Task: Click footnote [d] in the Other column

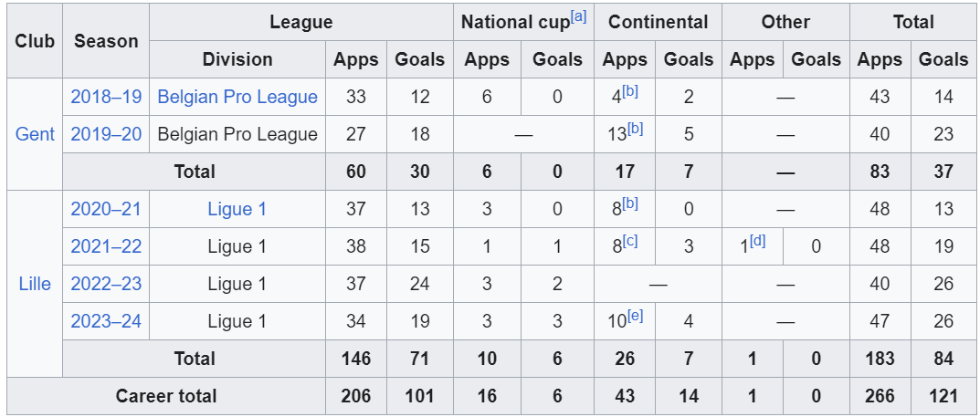Action: point(758,241)
